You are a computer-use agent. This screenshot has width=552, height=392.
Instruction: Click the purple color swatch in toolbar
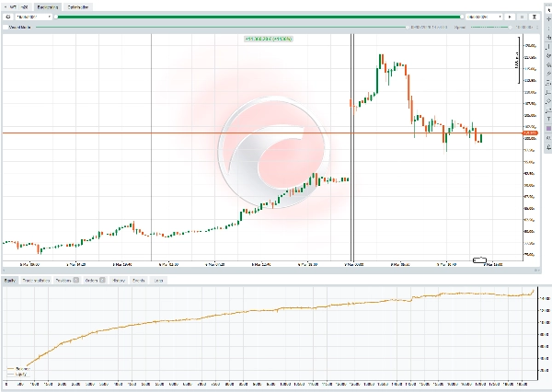(548, 129)
